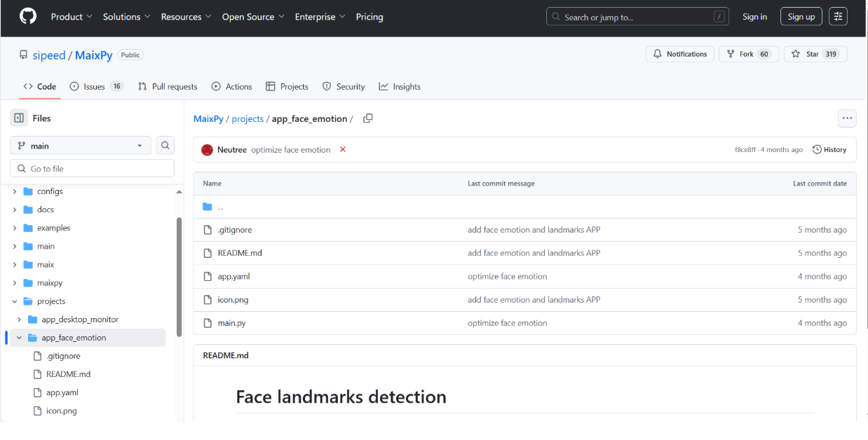Click the Sign up button
868x440 pixels.
[801, 17]
